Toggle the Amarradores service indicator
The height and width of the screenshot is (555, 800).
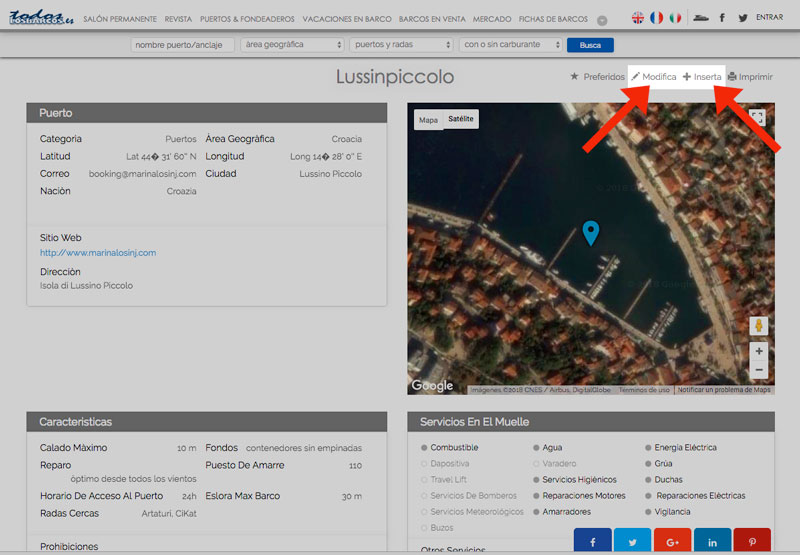536,512
